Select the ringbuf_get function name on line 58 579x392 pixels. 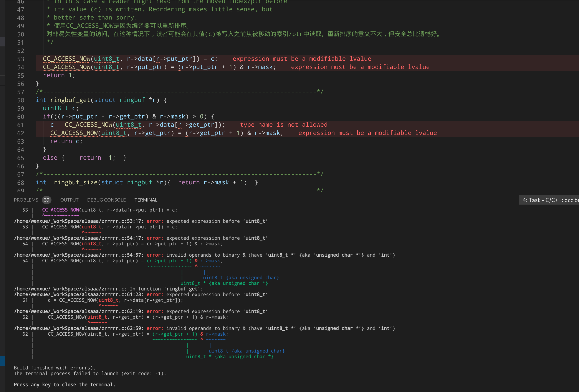70,100
